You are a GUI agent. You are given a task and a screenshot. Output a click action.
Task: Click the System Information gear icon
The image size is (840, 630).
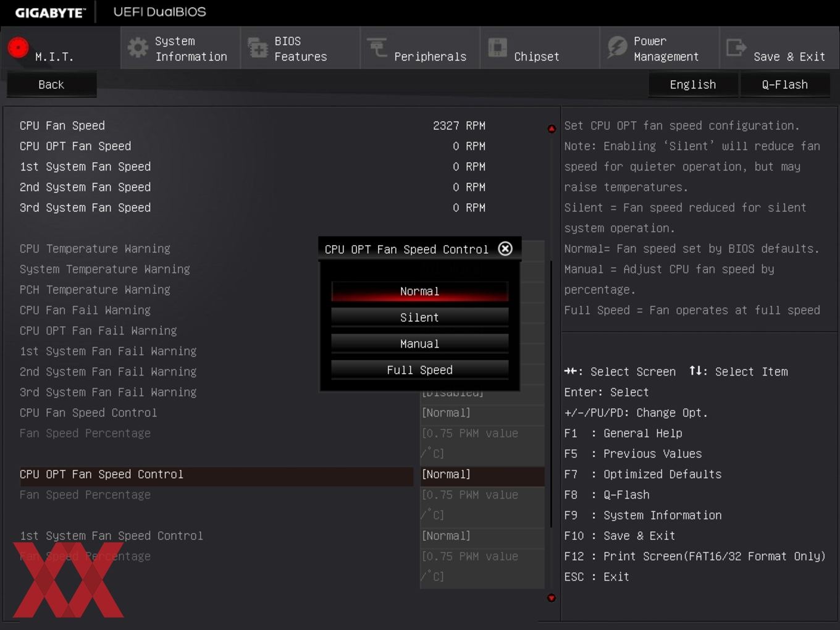[138, 48]
